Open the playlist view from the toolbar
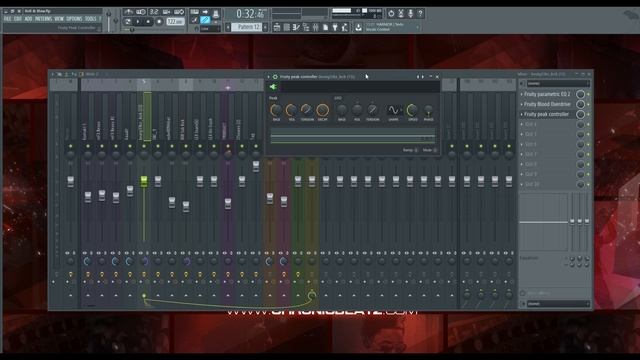Viewport: 640px width, 360px height. [x=277, y=27]
